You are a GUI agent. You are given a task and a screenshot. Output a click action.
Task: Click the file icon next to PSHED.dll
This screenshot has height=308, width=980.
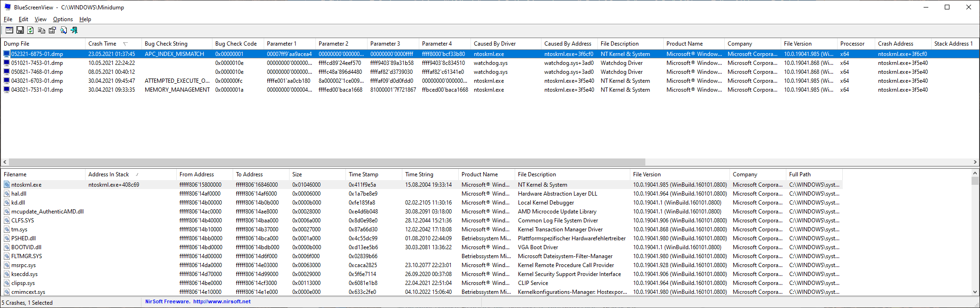(7, 238)
